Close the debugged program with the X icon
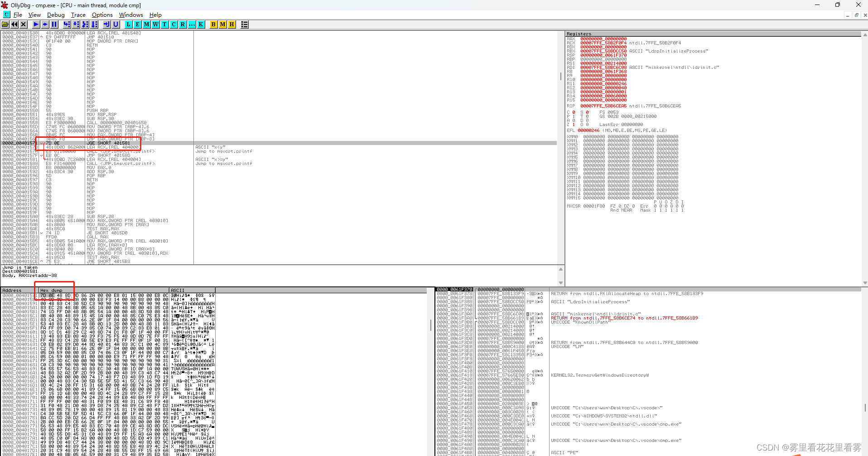Screen dimensions: 868x456 [24, 24]
